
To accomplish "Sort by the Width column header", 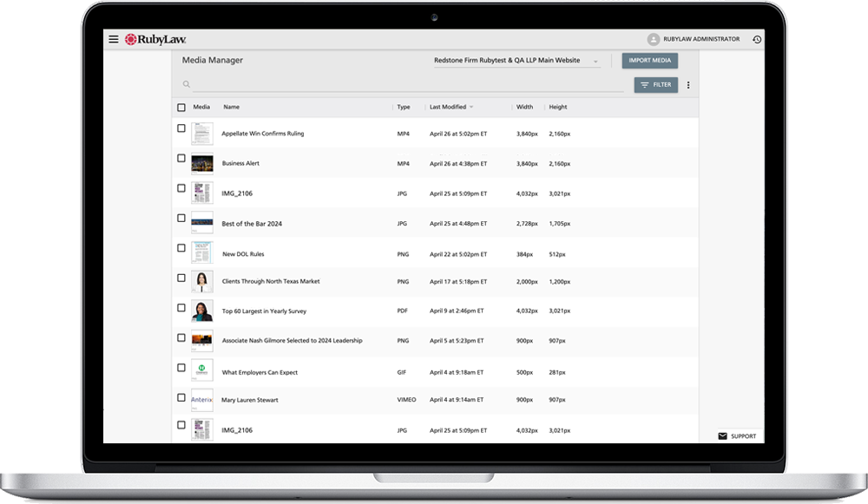I will point(525,107).
